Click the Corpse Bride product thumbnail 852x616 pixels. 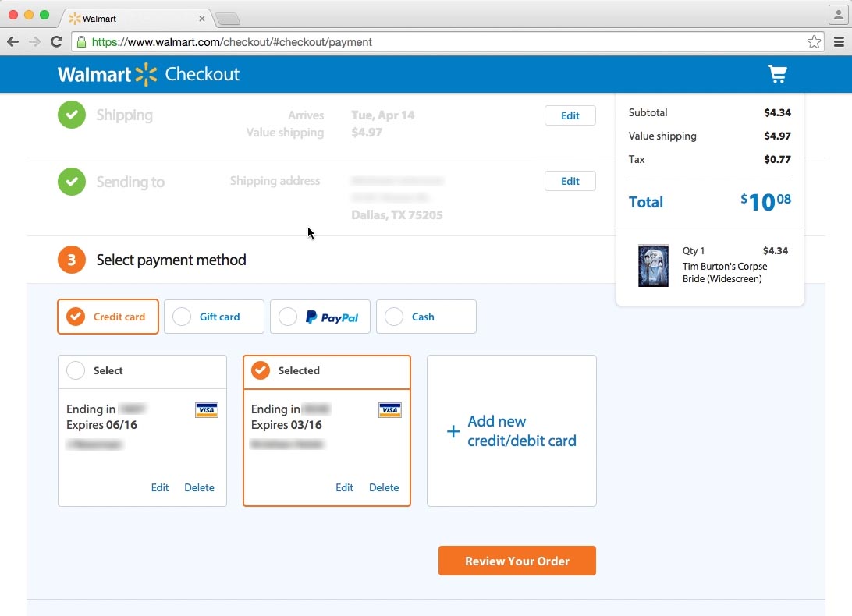tap(653, 266)
